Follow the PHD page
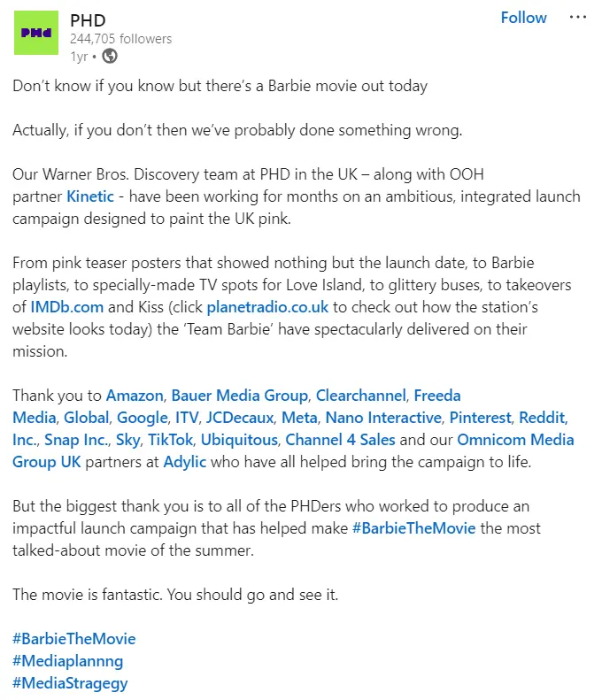This screenshot has height=700, width=602. [523, 18]
